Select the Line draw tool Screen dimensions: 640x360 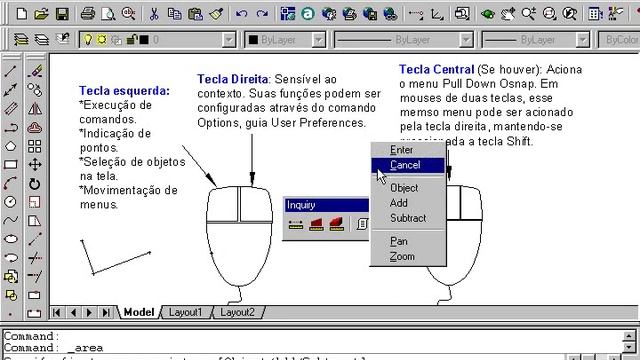coord(10,72)
